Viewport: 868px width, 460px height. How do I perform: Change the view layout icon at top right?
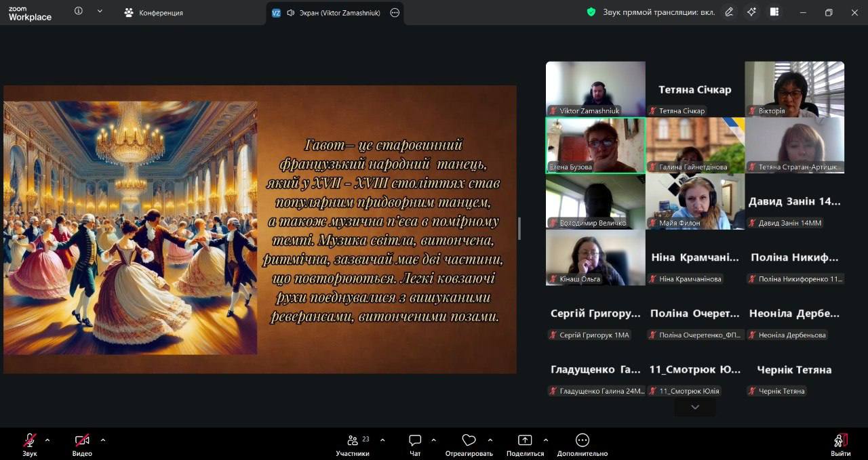click(x=774, y=12)
